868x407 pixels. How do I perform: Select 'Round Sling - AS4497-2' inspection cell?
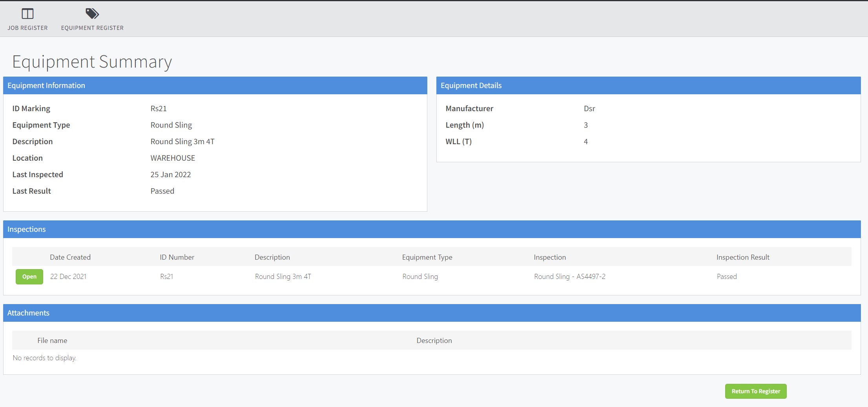[x=570, y=277]
